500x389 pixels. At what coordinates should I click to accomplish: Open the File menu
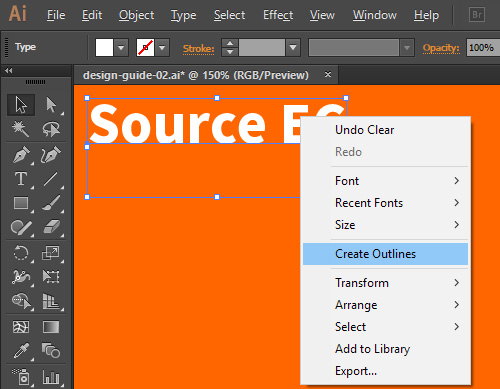point(56,15)
